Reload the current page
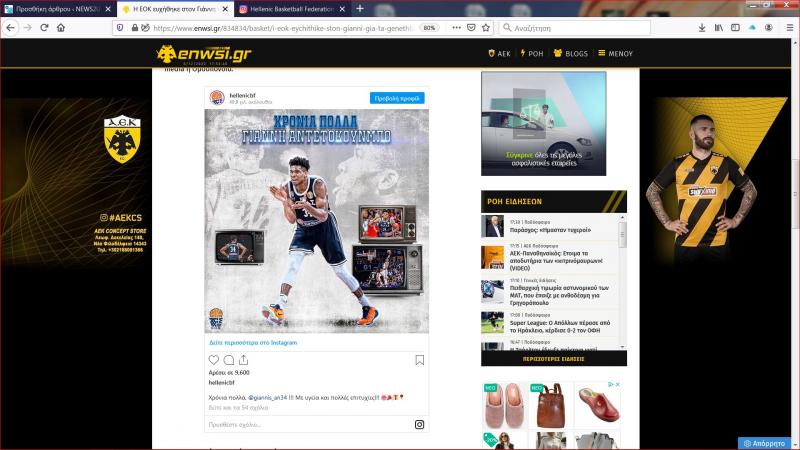The width and height of the screenshot is (800, 450). (x=44, y=28)
